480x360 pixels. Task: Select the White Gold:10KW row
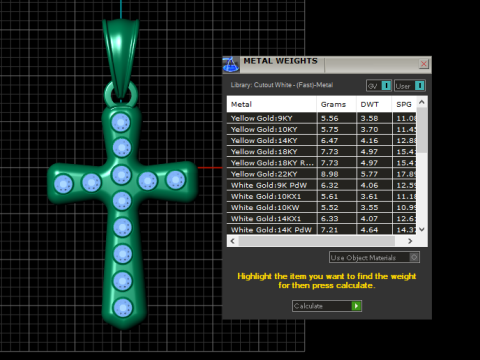click(x=322, y=208)
